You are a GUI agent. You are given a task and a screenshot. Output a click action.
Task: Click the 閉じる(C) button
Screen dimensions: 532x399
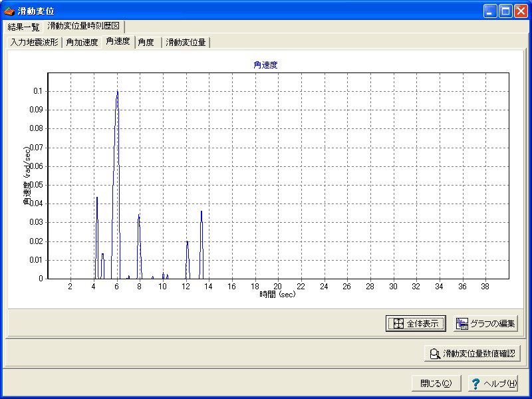(436, 384)
